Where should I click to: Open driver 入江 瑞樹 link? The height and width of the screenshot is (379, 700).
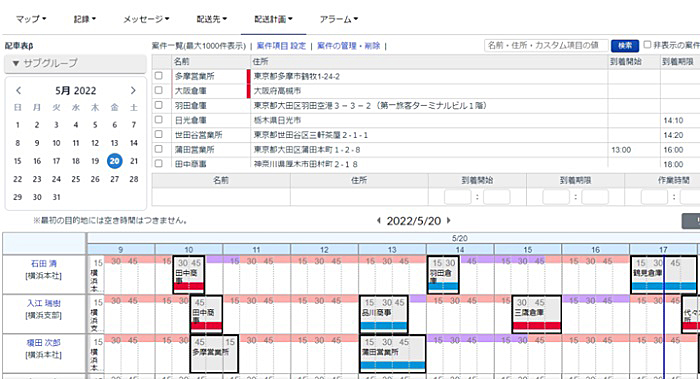tap(44, 303)
